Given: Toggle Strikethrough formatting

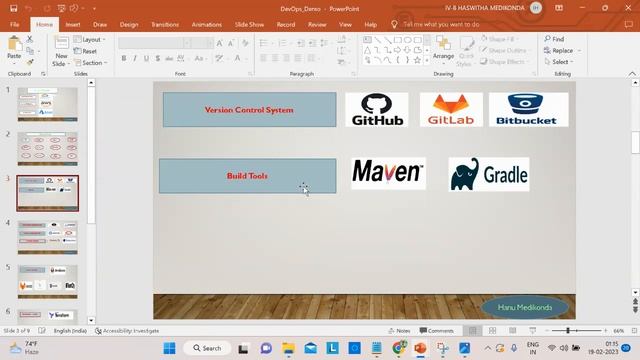Looking at the screenshot, I should pyautogui.click(x=169, y=58).
